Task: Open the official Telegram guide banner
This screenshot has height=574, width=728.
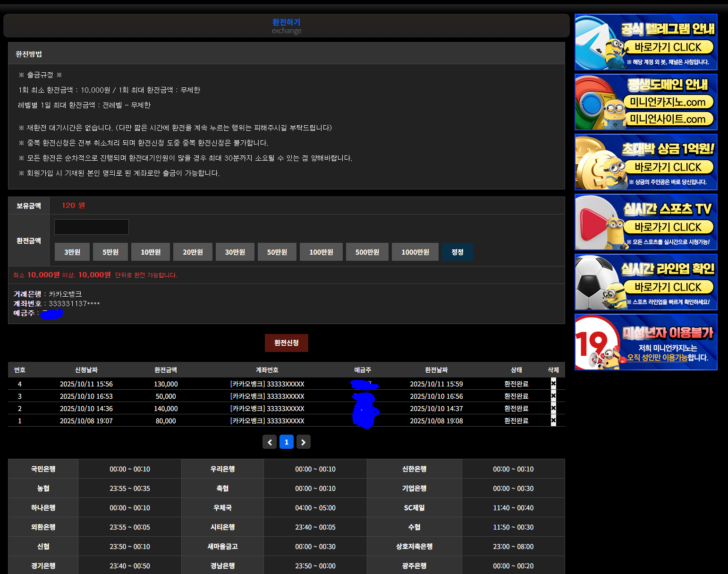Action: click(645, 43)
